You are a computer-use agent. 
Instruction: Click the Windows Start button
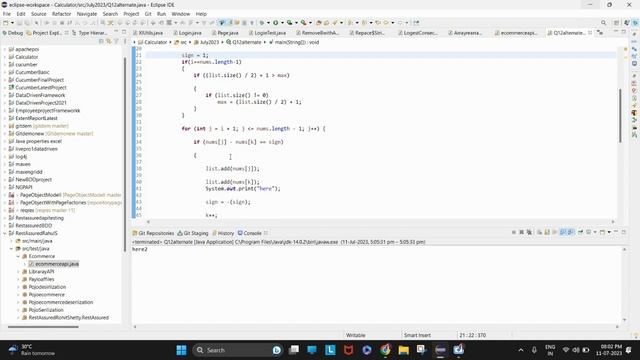pos(181,350)
